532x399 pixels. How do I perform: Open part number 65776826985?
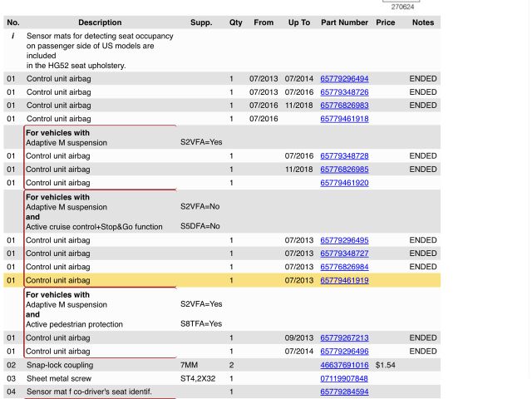[x=344, y=170]
